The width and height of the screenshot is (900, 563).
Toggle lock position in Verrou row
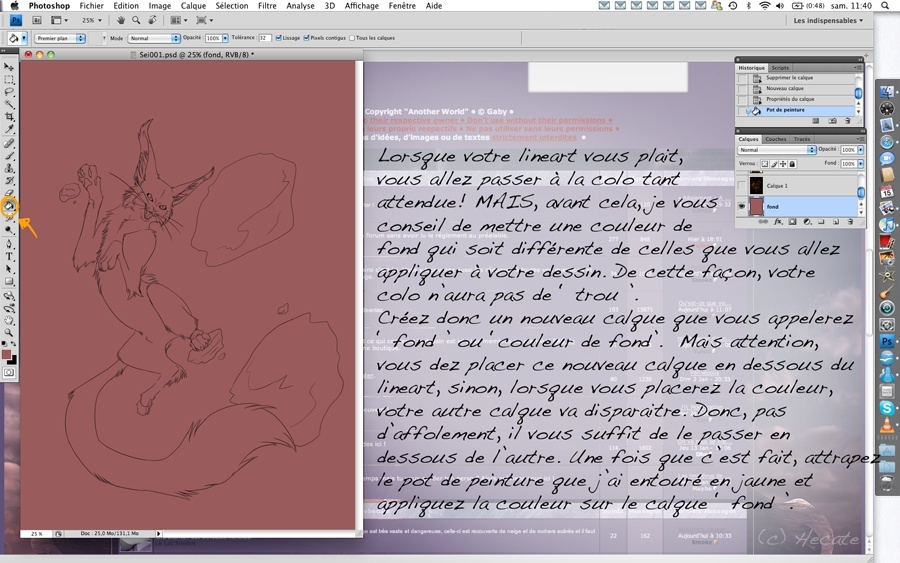tap(783, 164)
